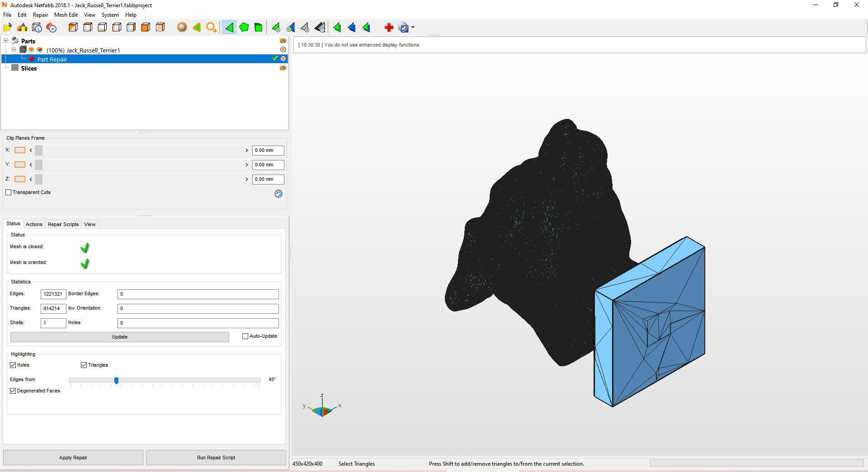The width and height of the screenshot is (868, 472).
Task: Click the X clip plane right arrow
Action: 247,150
